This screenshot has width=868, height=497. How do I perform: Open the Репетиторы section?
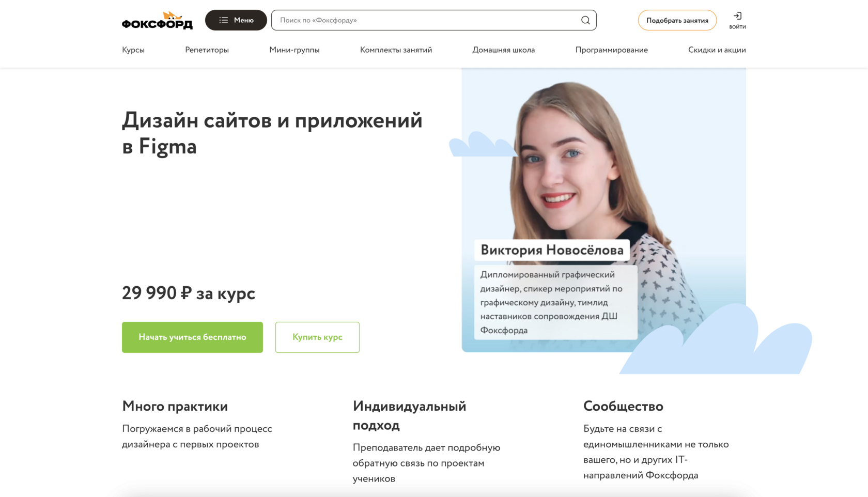pyautogui.click(x=207, y=50)
